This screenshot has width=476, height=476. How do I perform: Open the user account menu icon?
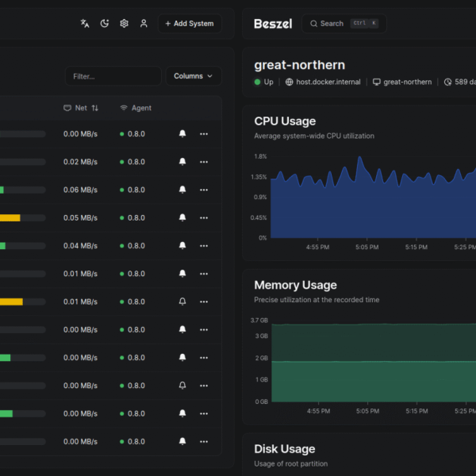[144, 23]
